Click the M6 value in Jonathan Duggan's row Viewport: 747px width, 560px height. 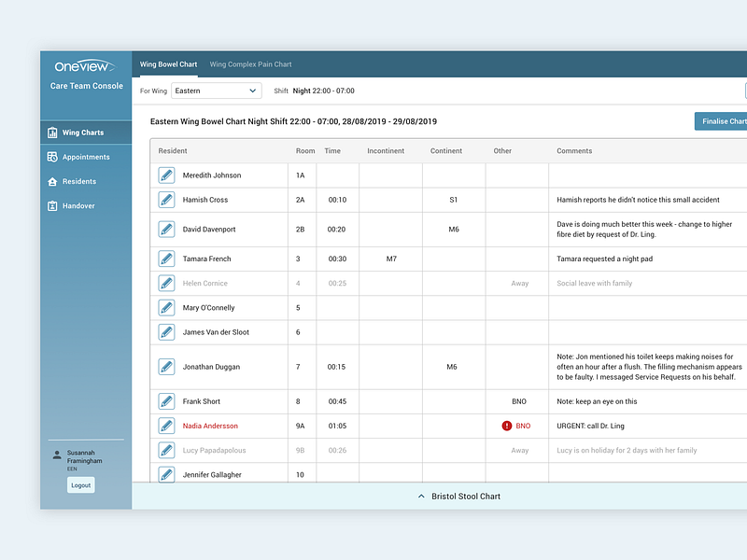[x=452, y=367]
